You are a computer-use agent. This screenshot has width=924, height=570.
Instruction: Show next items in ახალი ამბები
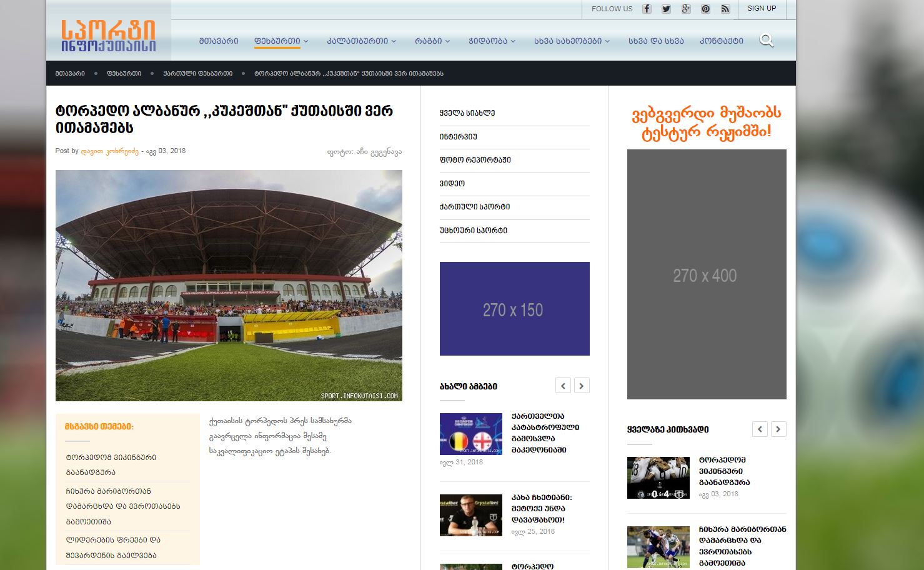(582, 386)
